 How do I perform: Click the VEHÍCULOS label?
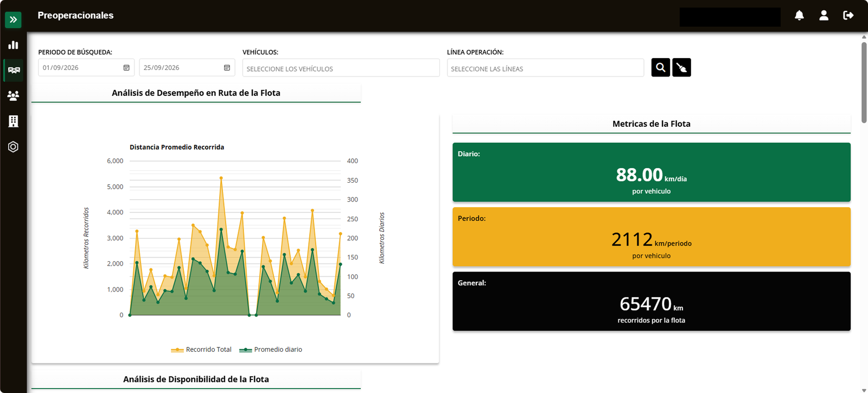pos(260,53)
